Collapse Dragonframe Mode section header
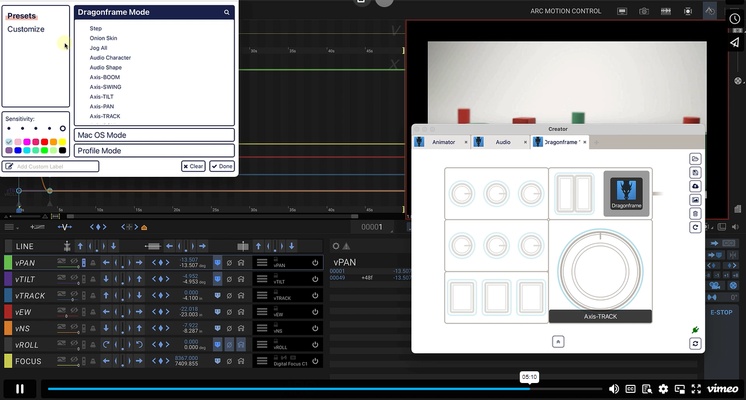Image resolution: width=746 pixels, height=400 pixels. (154, 12)
